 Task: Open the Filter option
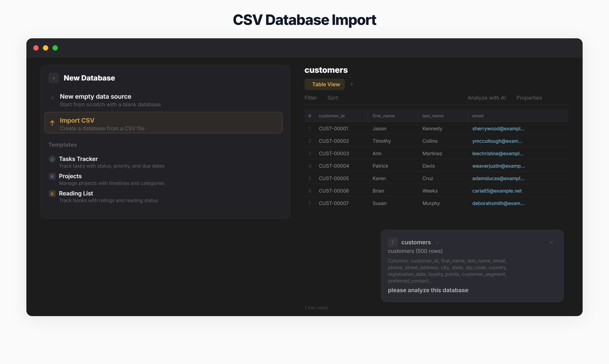[310, 98]
